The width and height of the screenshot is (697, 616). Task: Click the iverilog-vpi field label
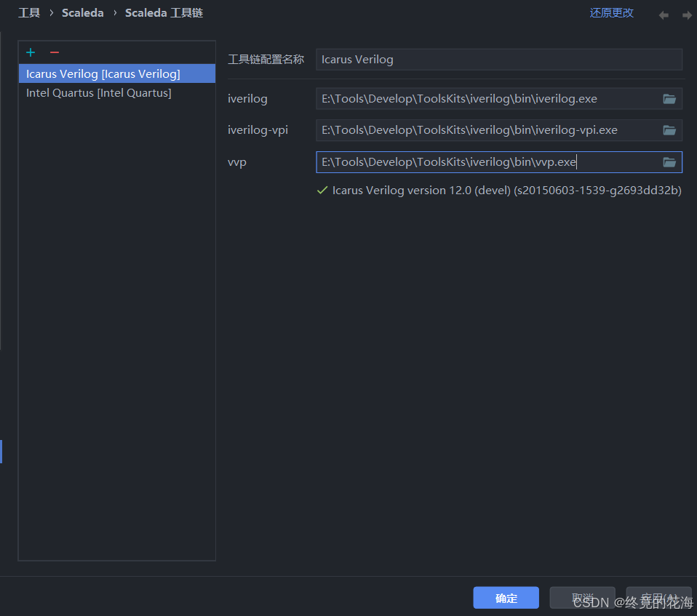point(258,130)
